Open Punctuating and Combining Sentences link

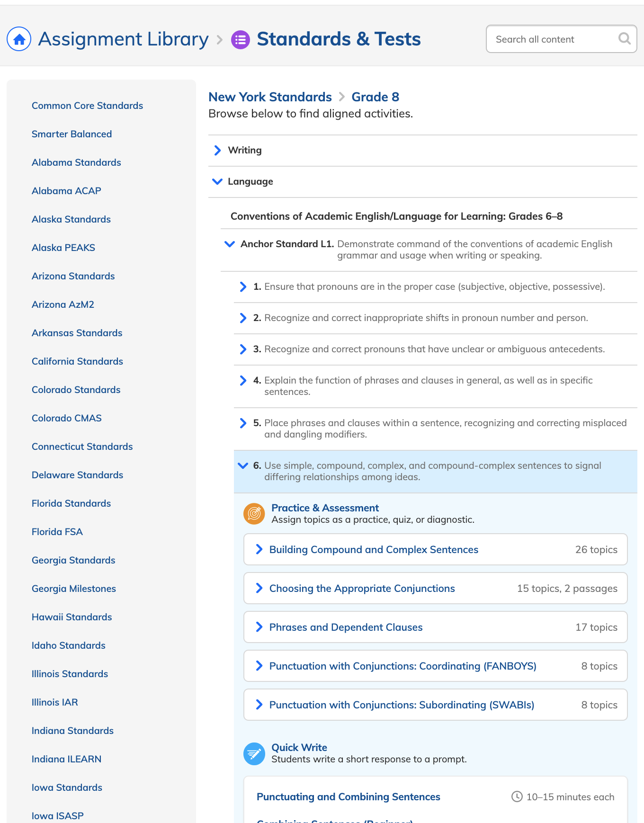tap(348, 796)
